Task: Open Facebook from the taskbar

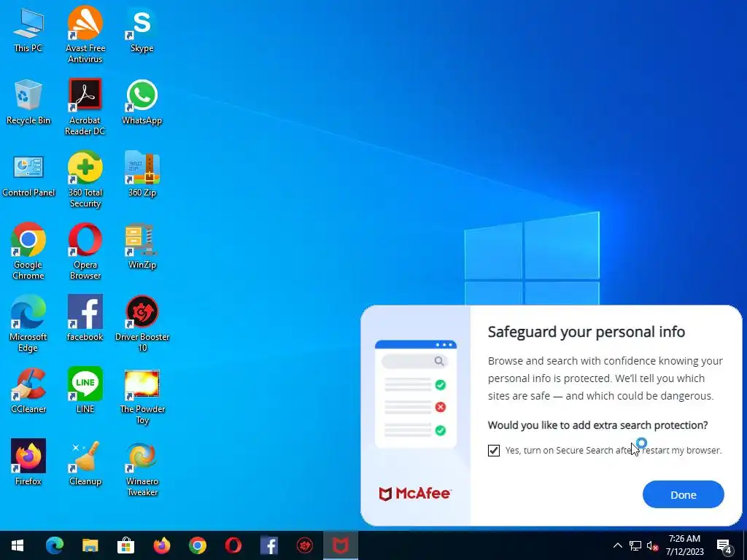Action: tap(268, 545)
